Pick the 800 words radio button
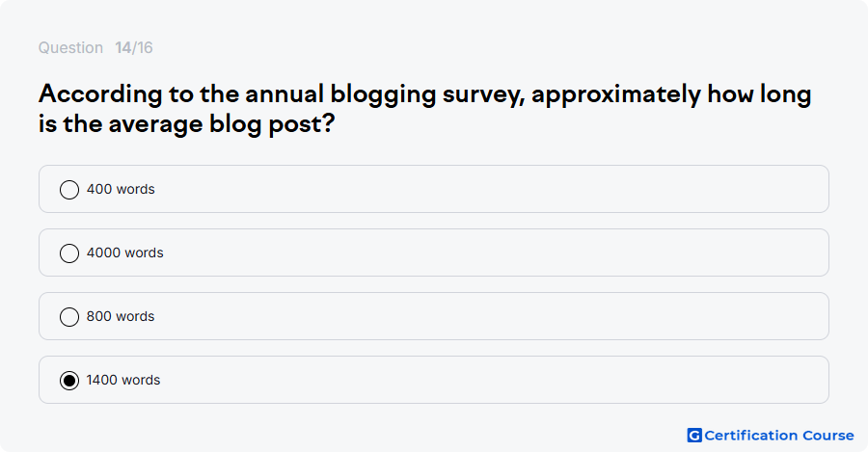Viewport: 868px width, 452px height. [69, 317]
